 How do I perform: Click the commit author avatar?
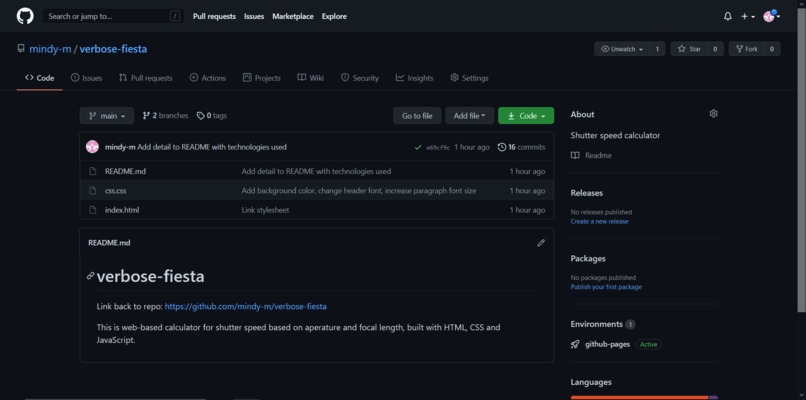tap(93, 147)
